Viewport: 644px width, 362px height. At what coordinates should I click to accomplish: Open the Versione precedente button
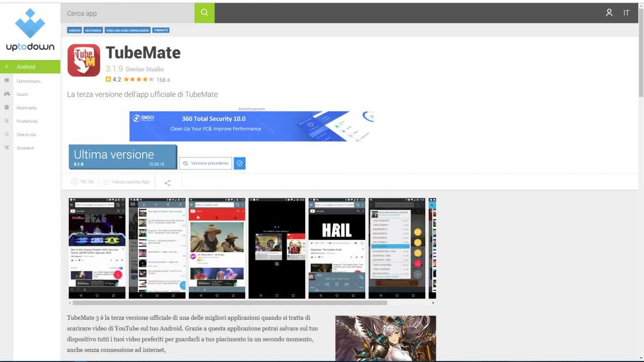[206, 163]
